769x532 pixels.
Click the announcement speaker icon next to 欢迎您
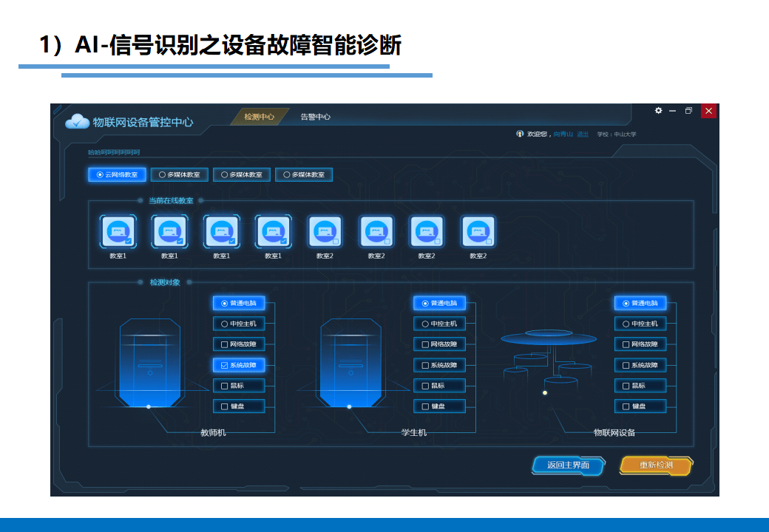pos(518,133)
